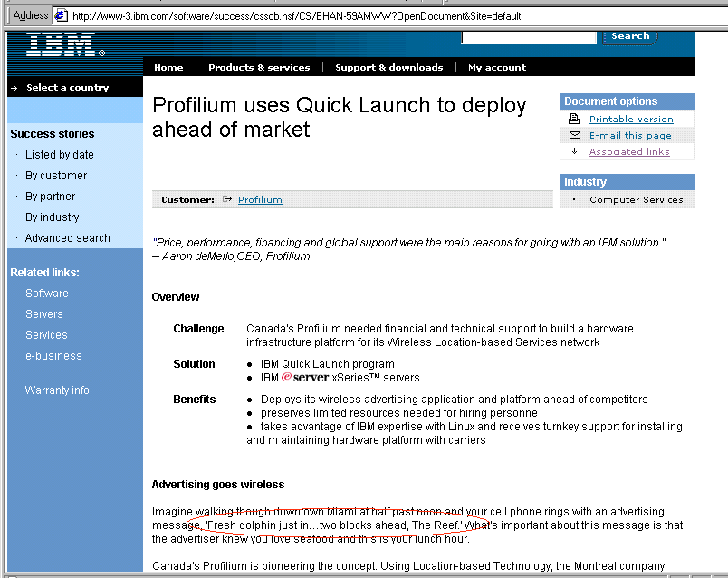Open the Home navigation item
Screen dimensions: 728x578
coord(168,67)
